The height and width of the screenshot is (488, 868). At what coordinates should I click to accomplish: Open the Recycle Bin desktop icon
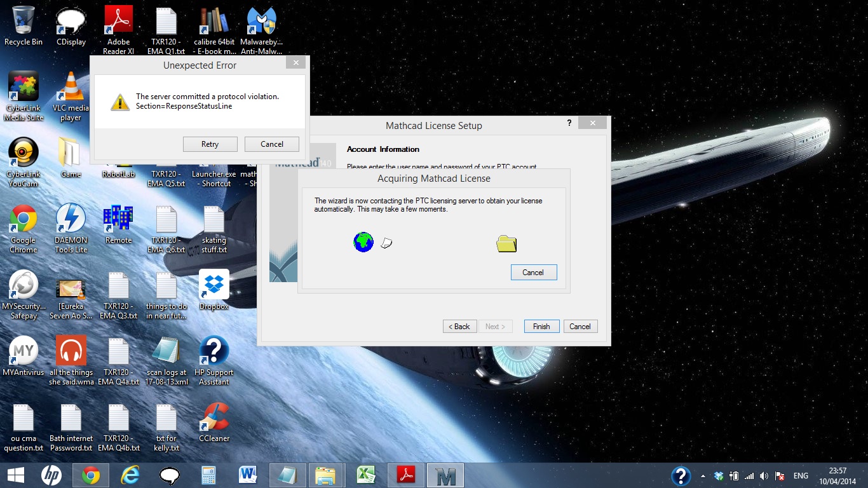[x=24, y=26]
